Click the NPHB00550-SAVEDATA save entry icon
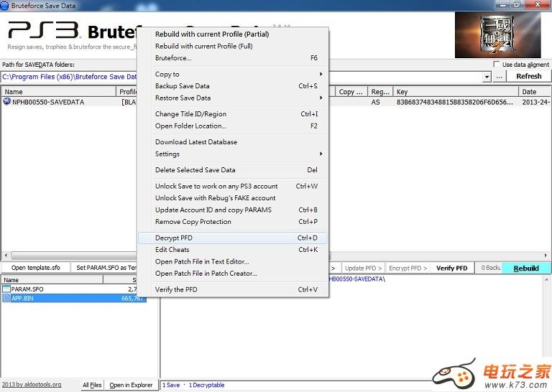This screenshot has width=552, height=392. (x=7, y=102)
